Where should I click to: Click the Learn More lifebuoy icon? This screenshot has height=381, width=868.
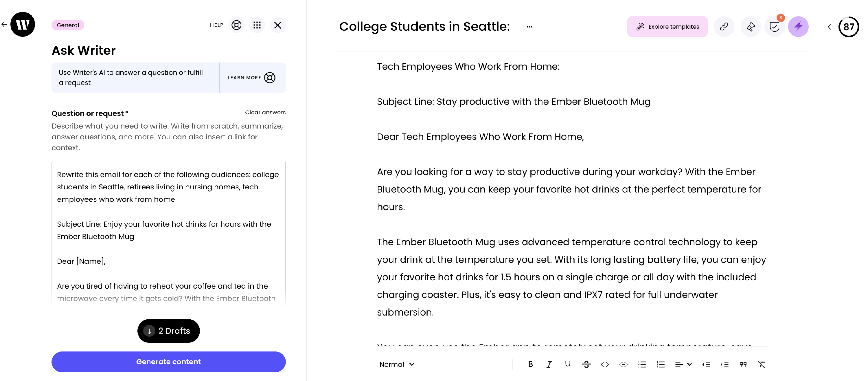tap(270, 78)
